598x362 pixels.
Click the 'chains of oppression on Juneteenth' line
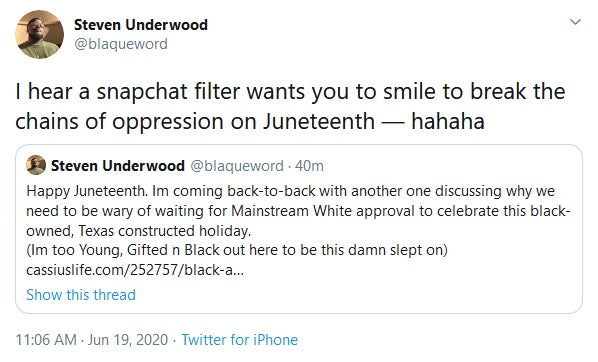point(195,121)
